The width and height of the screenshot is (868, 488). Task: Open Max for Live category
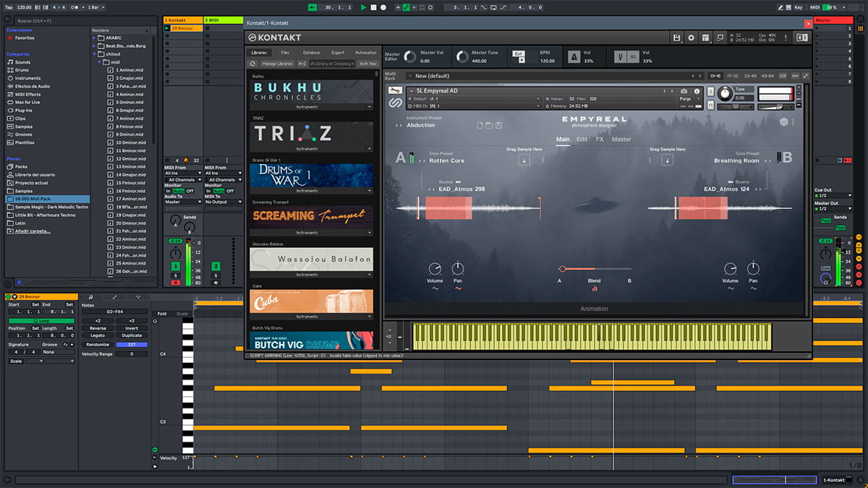click(x=29, y=102)
